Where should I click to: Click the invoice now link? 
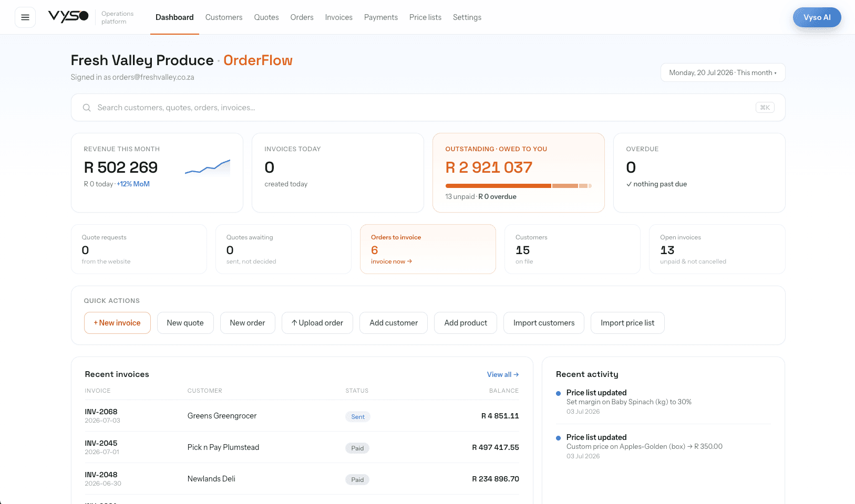tap(392, 261)
